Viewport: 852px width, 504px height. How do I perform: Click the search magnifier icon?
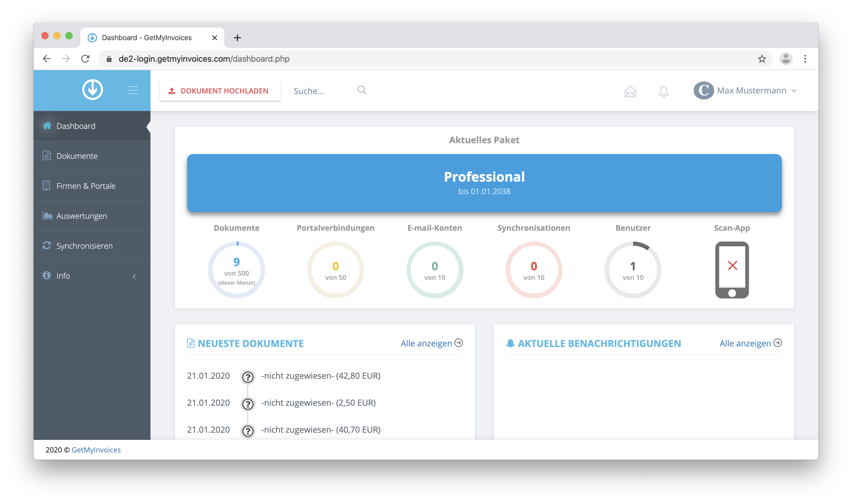362,90
